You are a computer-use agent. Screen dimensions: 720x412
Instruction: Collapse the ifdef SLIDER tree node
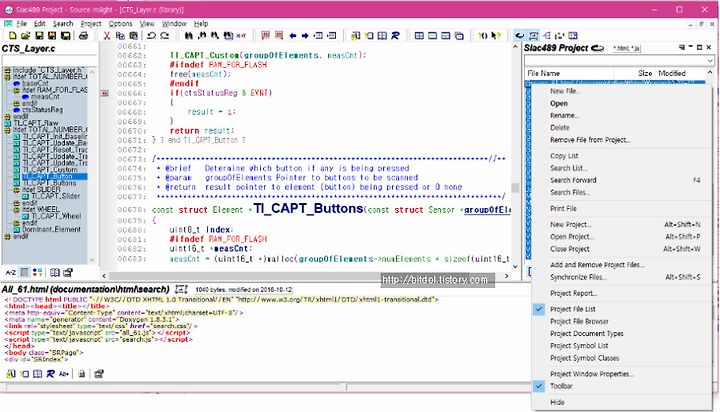[16, 190]
